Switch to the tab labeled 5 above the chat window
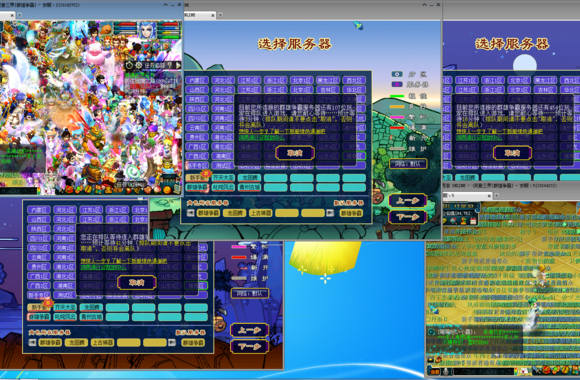The image size is (580, 380). point(467,195)
